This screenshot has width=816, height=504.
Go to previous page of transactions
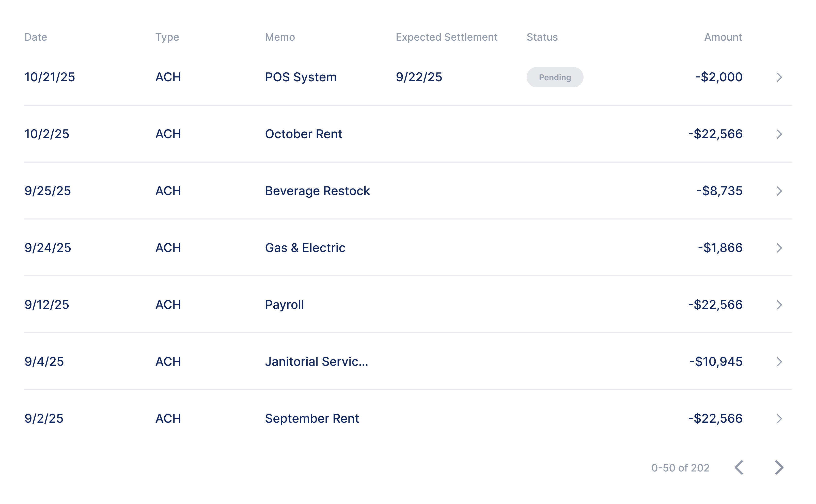[739, 467]
